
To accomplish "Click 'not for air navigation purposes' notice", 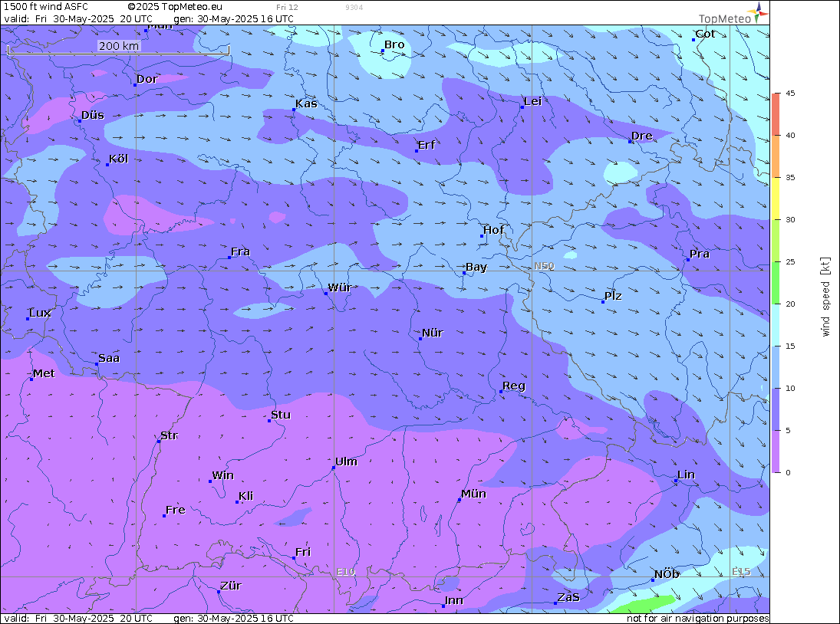I will [697, 619].
